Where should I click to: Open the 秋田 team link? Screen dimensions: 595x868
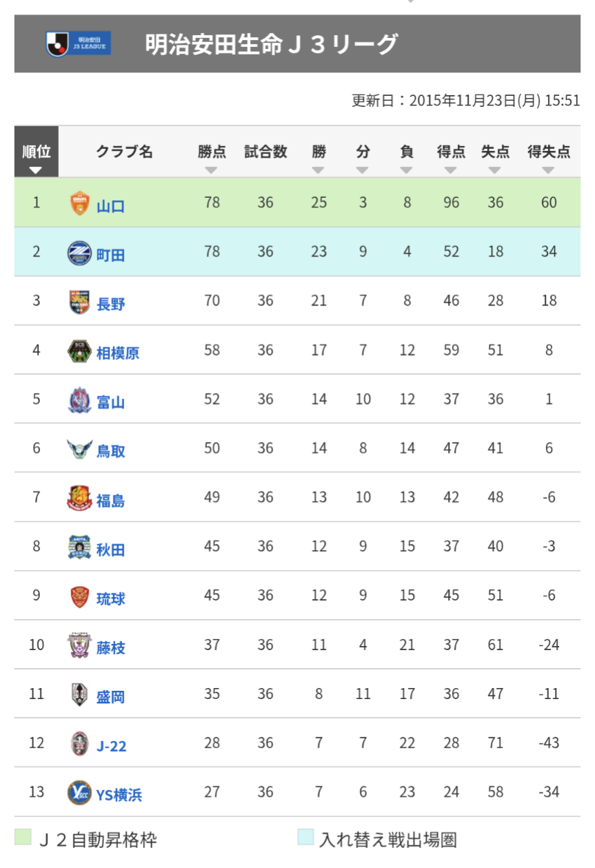pyautogui.click(x=110, y=549)
